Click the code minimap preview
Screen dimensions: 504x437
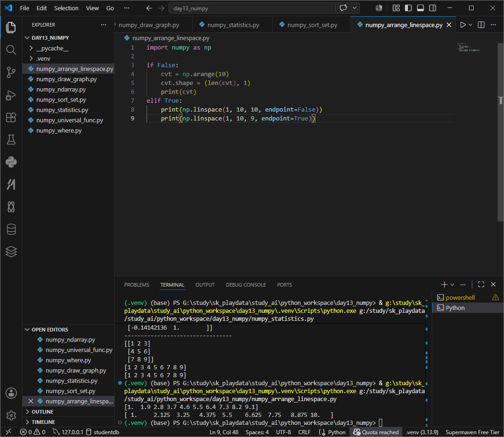(x=469, y=47)
